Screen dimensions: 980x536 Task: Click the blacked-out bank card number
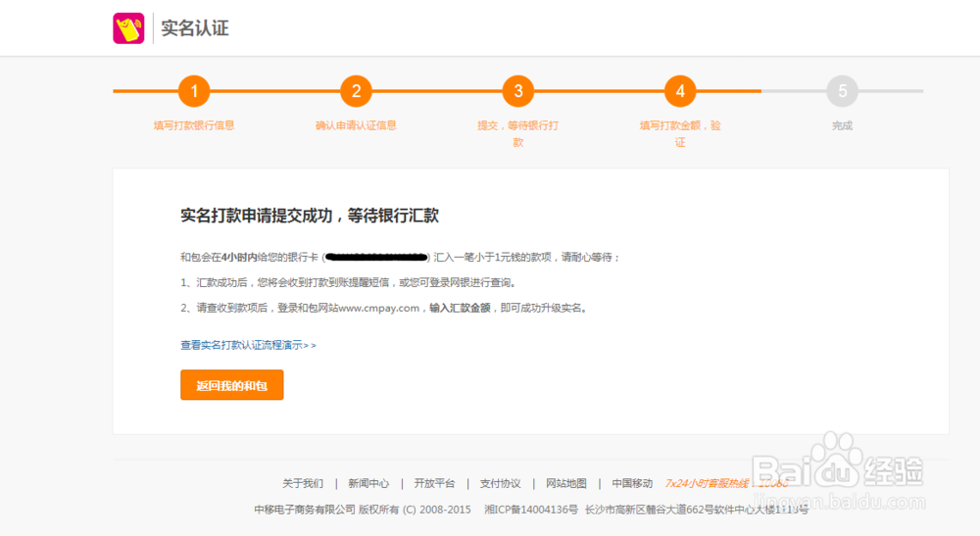[x=376, y=257]
